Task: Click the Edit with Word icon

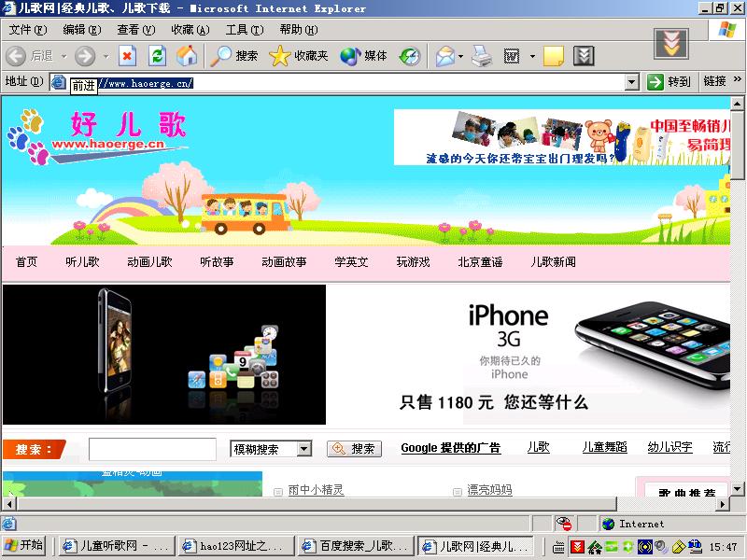Action: click(512, 56)
